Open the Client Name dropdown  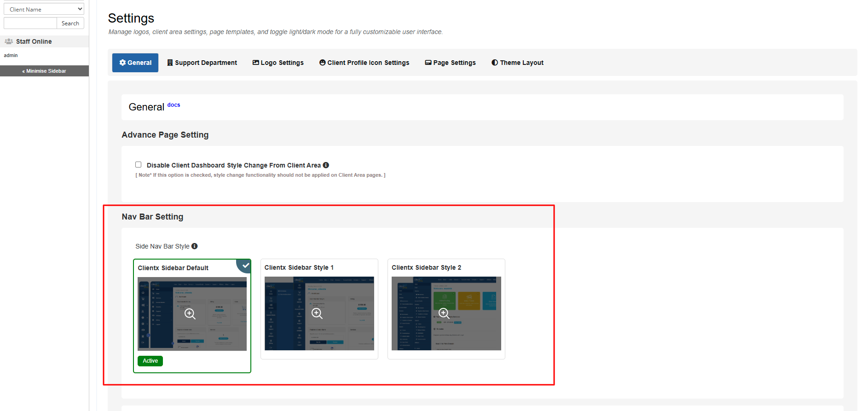[44, 9]
